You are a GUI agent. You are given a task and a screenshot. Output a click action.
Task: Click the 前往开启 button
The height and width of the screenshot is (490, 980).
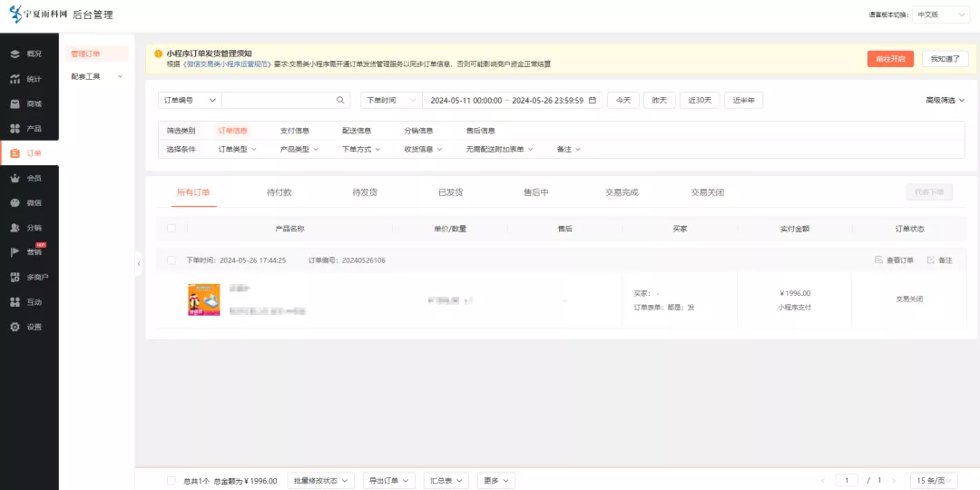coord(891,59)
